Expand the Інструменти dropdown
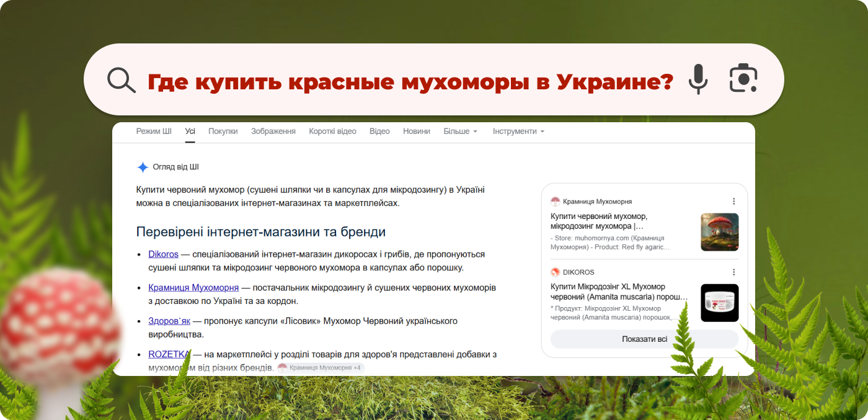 [x=518, y=132]
